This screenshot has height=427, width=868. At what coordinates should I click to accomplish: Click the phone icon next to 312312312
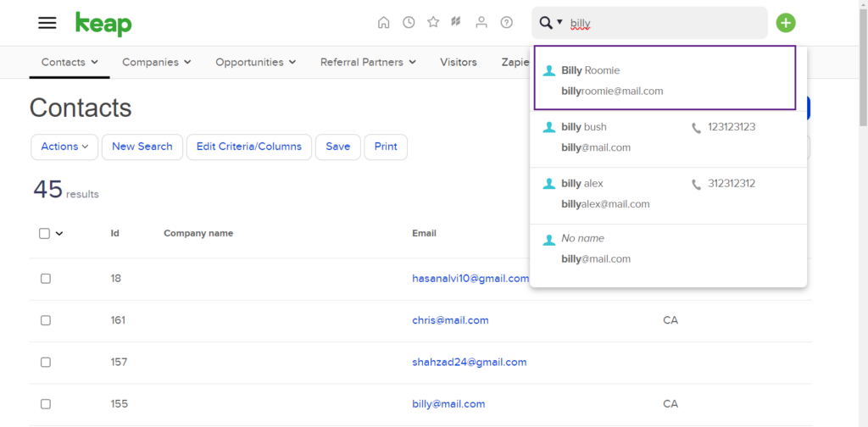click(696, 184)
